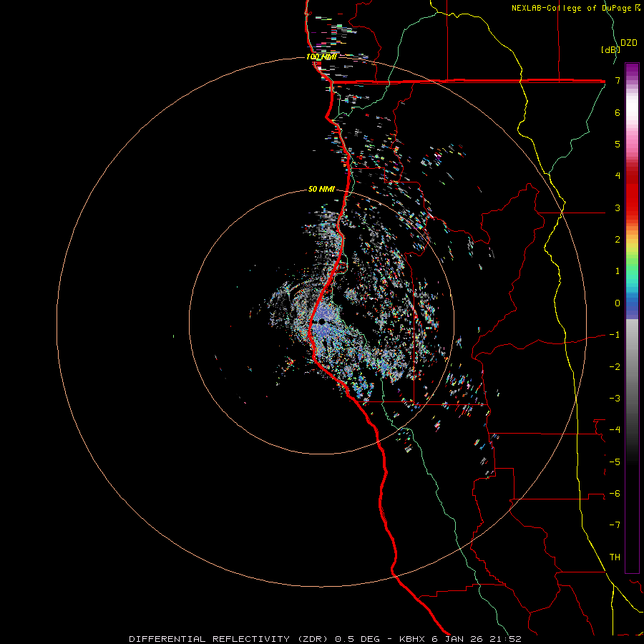
Task: Click the 1 value on color scale
Action: click(x=618, y=271)
